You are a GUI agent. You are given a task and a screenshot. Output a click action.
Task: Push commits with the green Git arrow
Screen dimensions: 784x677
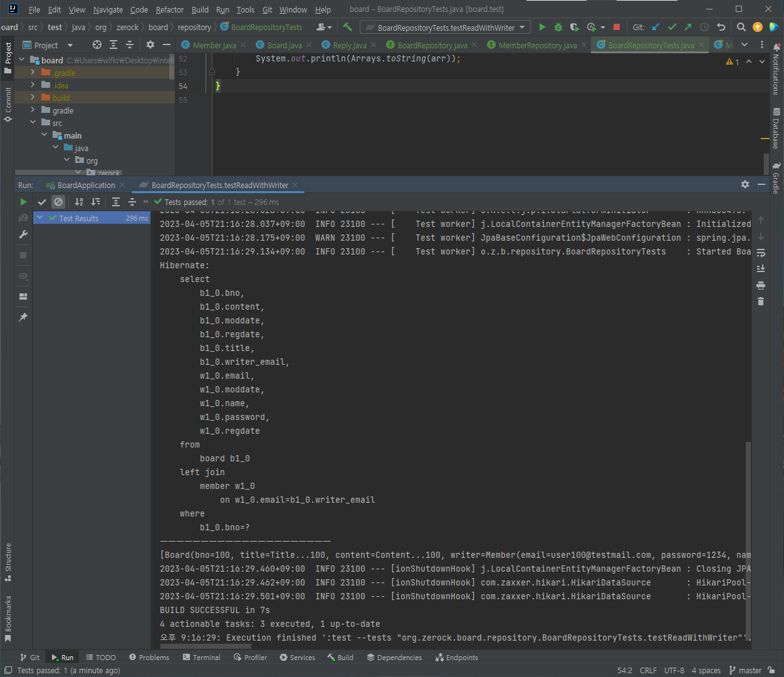[688, 27]
